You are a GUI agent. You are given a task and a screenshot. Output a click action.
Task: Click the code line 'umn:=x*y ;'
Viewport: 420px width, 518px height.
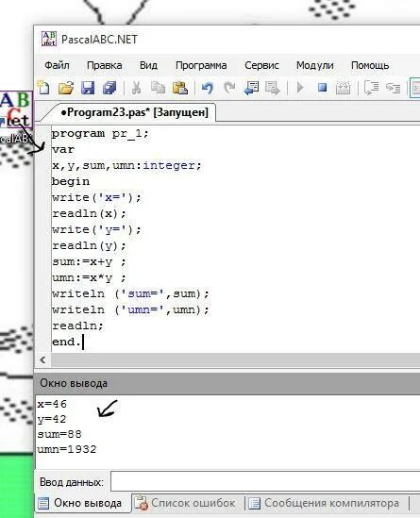[x=89, y=277]
